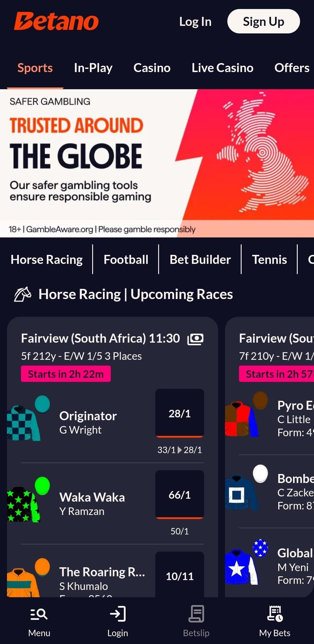
Task: Switch to the In-Play tab
Action: point(93,68)
